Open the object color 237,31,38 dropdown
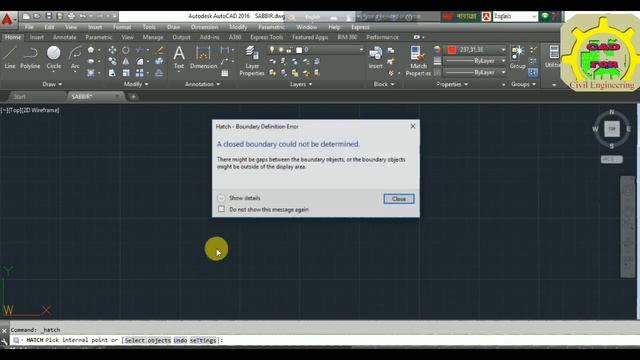This screenshot has width=640, height=360. [x=503, y=50]
